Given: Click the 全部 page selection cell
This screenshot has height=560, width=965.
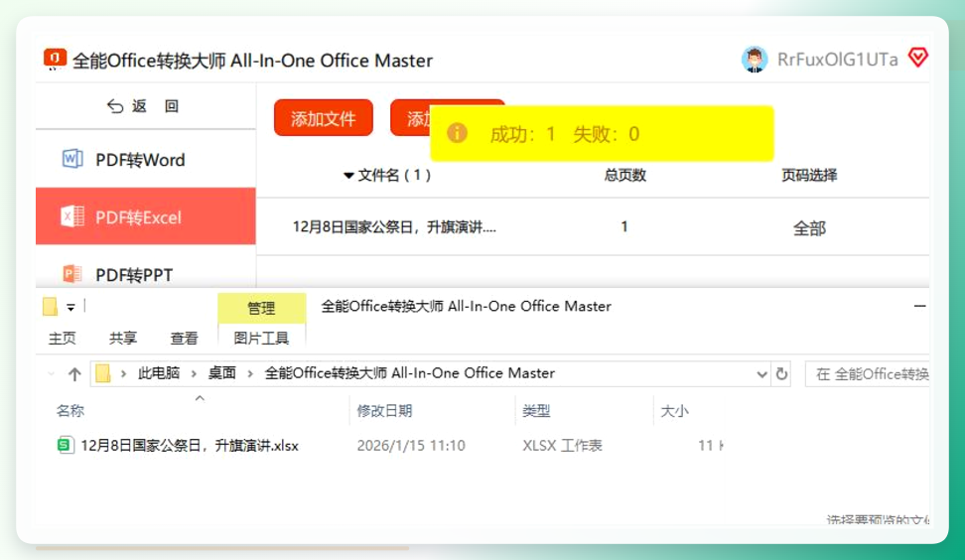Looking at the screenshot, I should [x=809, y=228].
